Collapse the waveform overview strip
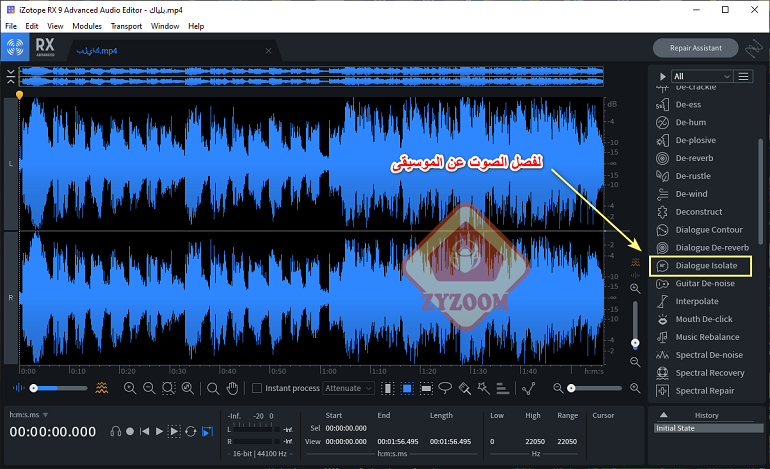Screen dimensions: 770x469 [11, 76]
